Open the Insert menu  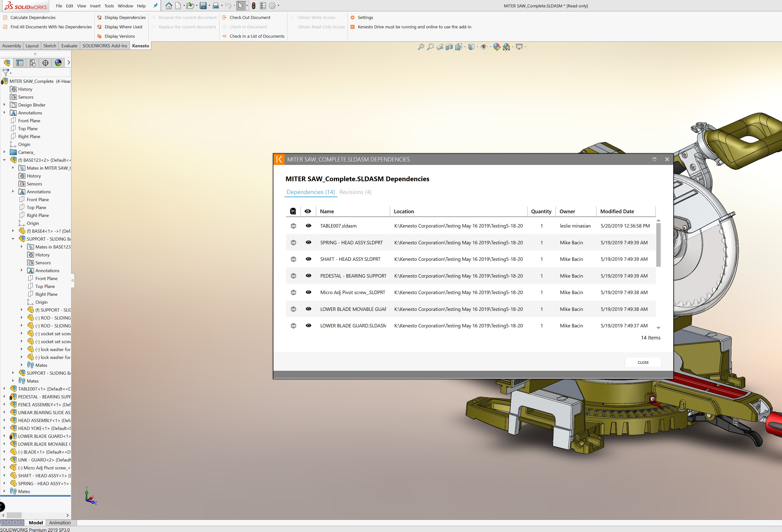[95, 6]
